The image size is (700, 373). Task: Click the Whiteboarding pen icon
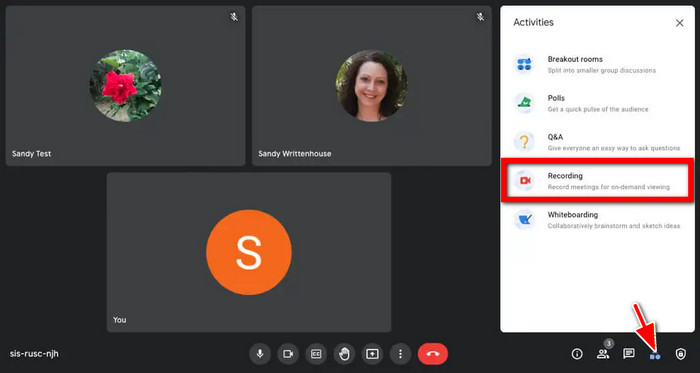point(524,220)
